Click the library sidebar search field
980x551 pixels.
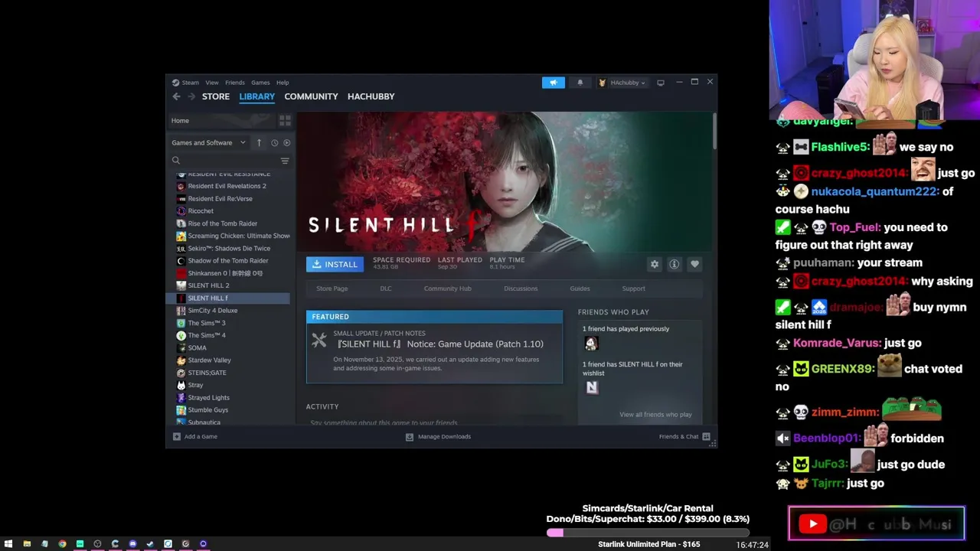[229, 161]
